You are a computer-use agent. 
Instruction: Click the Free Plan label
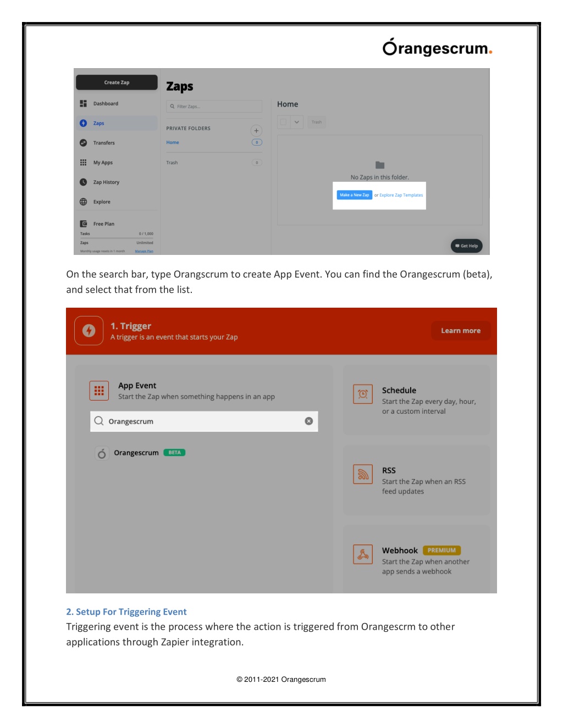tap(104, 224)
